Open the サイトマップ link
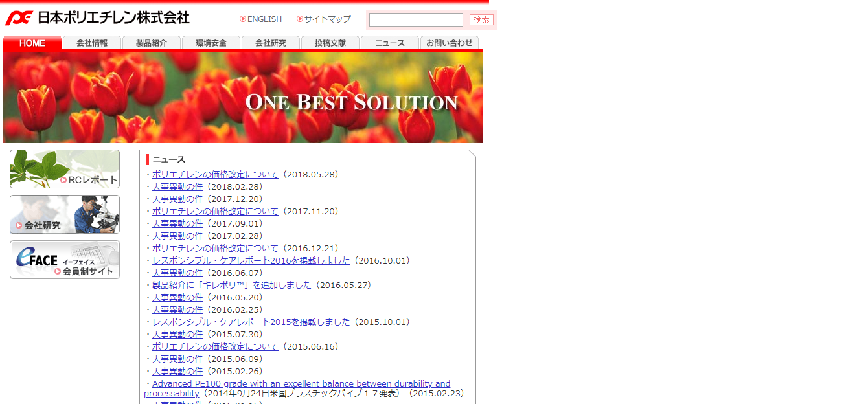This screenshot has height=404, width=868. click(327, 19)
